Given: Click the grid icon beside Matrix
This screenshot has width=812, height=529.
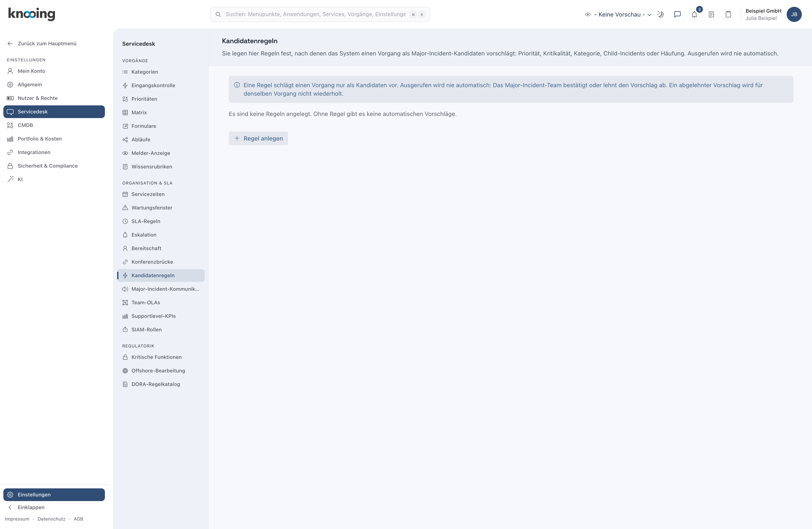Looking at the screenshot, I should point(125,112).
